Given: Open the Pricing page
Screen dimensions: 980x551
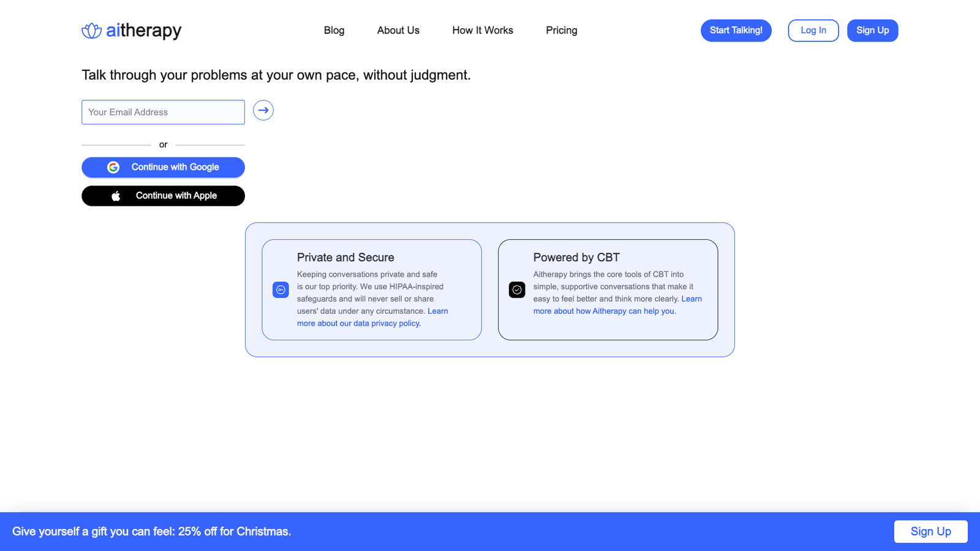Looking at the screenshot, I should pyautogui.click(x=561, y=30).
